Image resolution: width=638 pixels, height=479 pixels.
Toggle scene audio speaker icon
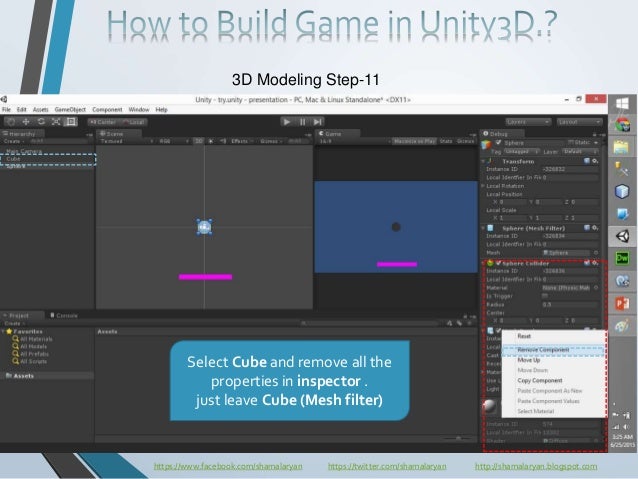click(x=223, y=141)
